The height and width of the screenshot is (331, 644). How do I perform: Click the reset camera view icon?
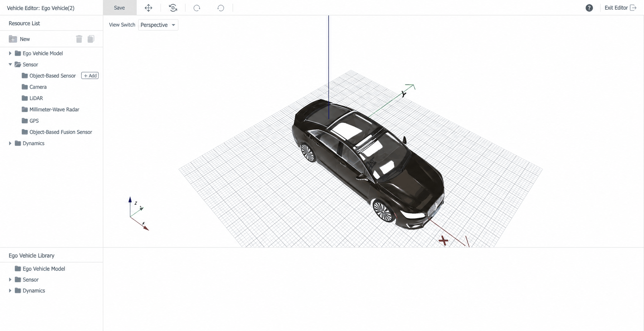click(173, 8)
